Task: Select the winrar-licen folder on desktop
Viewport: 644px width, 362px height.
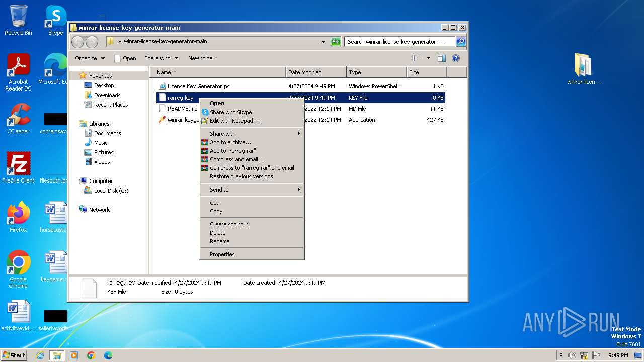Action: tap(584, 69)
